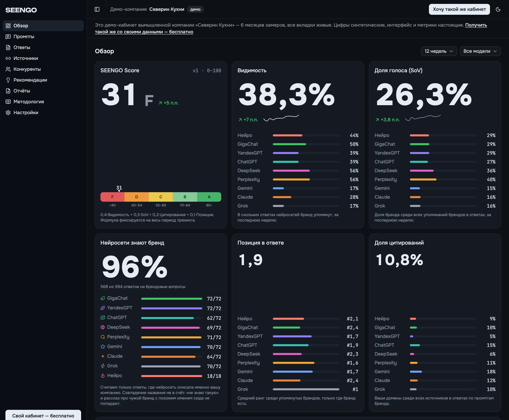Click the Видимость trend sparkline

(x=281, y=118)
